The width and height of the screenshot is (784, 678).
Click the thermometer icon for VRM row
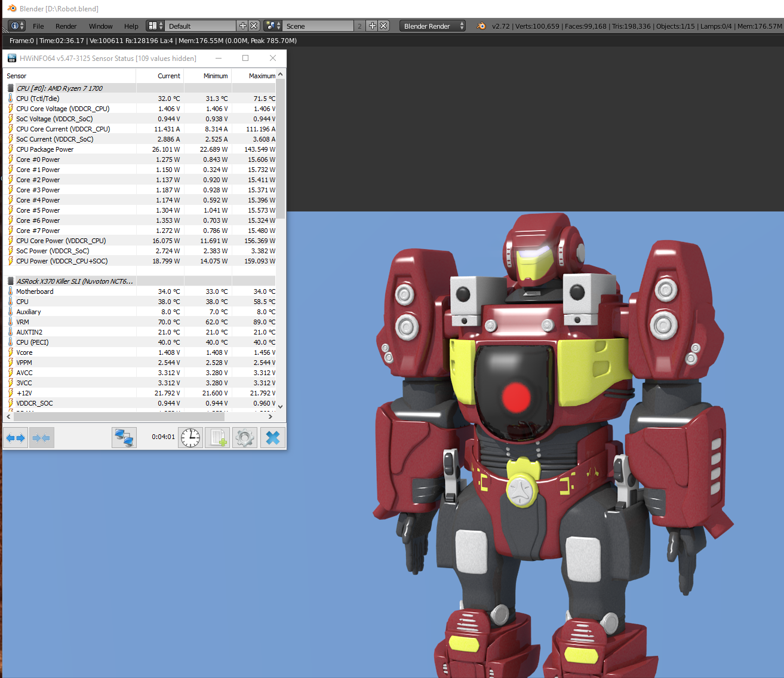coord(10,321)
